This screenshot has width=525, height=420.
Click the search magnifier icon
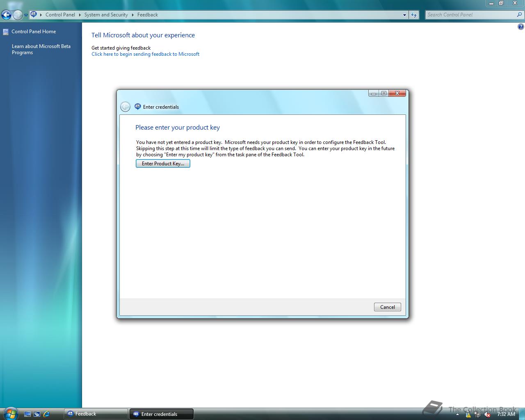[x=519, y=14]
